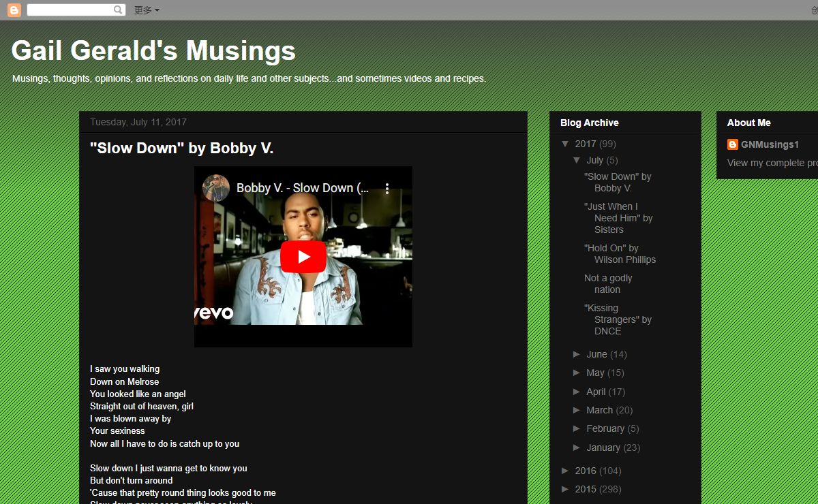Click lyric line "I was blown away by"

click(x=130, y=418)
